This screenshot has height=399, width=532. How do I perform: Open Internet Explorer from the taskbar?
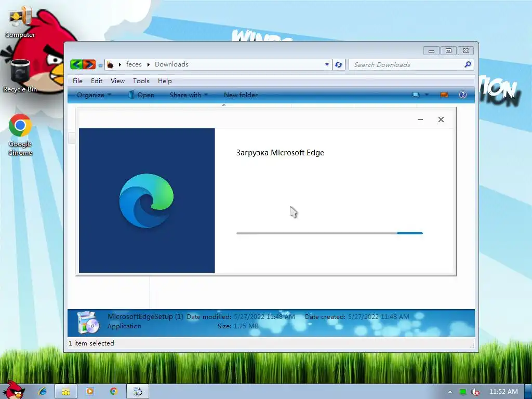click(x=43, y=392)
